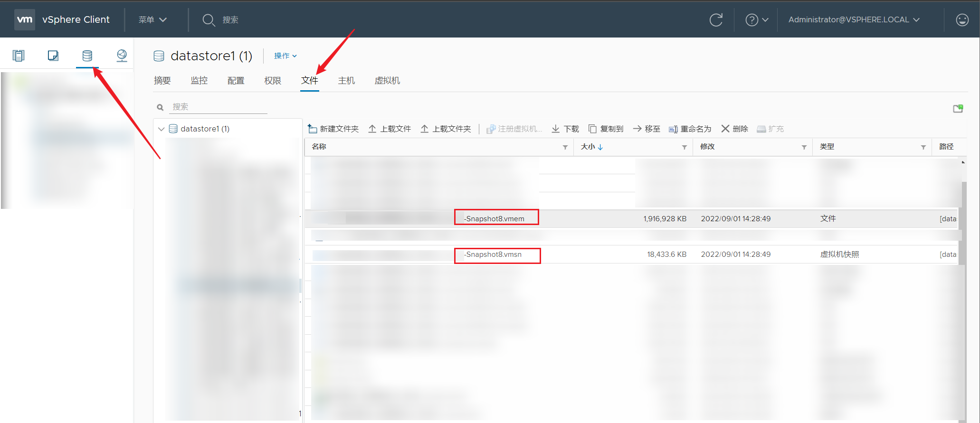Switch to the 虚拟机 tab
The height and width of the screenshot is (423, 980).
tap(387, 81)
